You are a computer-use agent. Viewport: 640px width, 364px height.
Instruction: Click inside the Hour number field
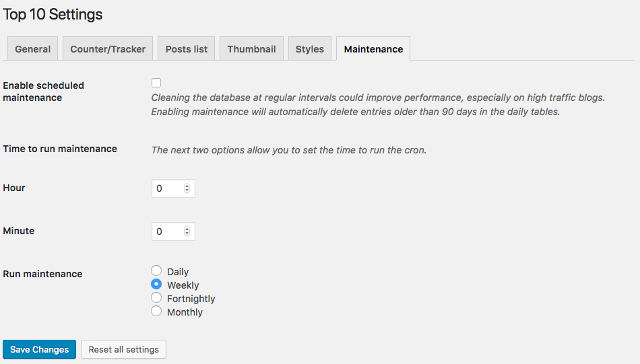[x=167, y=188]
